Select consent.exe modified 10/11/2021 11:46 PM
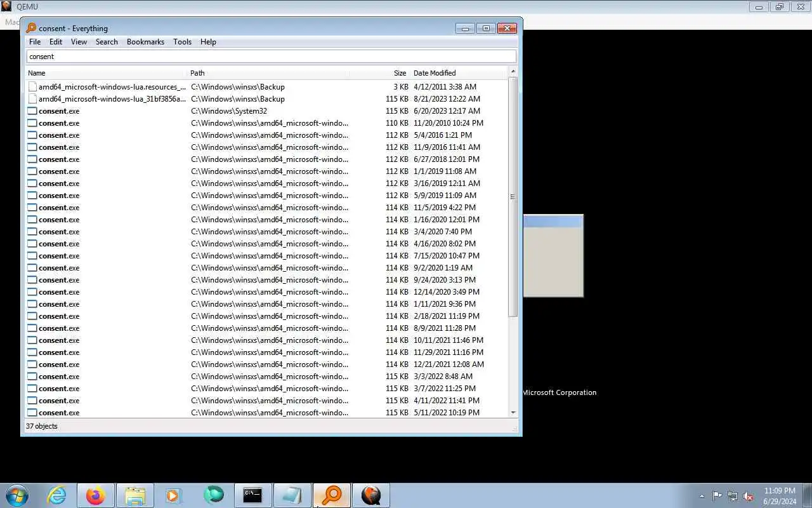 pyautogui.click(x=266, y=340)
